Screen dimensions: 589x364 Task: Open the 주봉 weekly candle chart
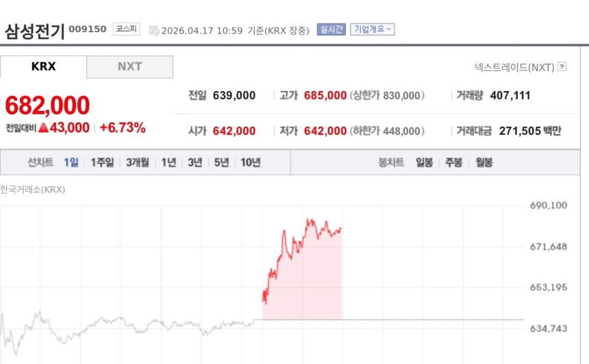[453, 162]
